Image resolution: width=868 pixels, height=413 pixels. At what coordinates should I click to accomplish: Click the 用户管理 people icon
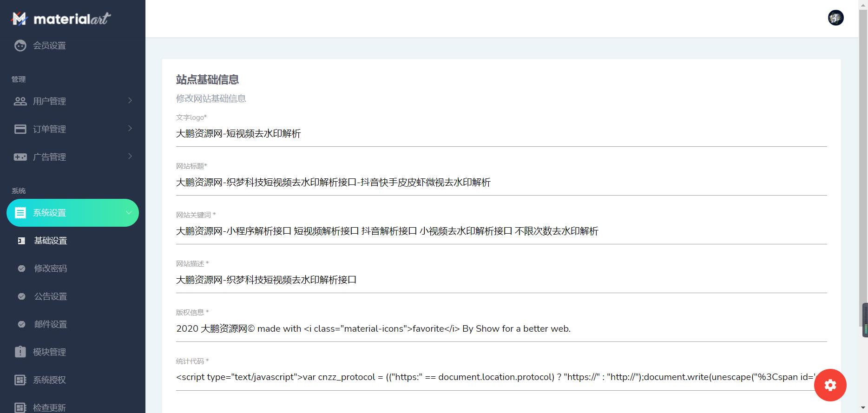pos(20,101)
